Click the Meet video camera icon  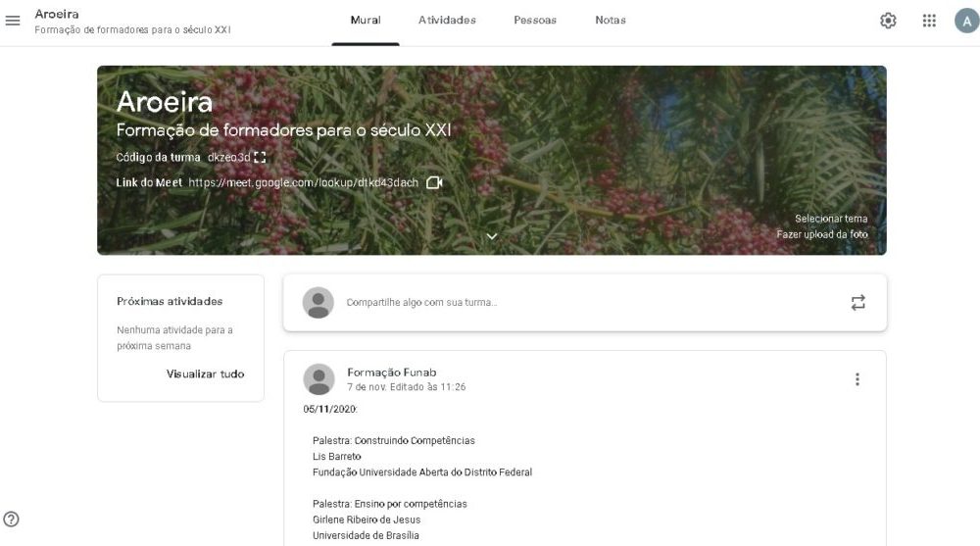[x=434, y=182]
